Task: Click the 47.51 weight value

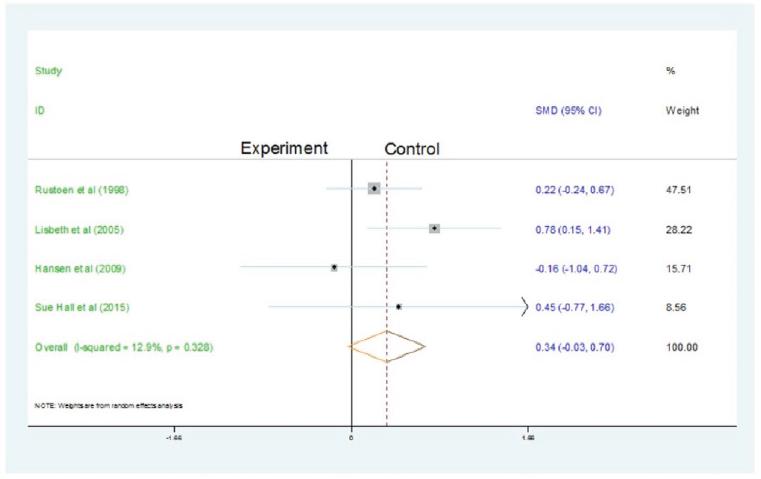Action: coord(679,189)
